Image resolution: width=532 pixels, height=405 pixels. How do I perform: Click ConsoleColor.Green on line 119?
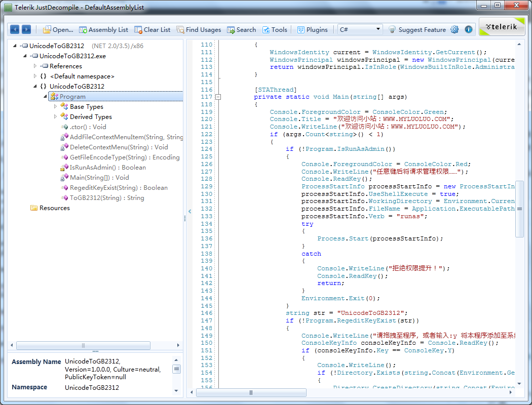coord(408,112)
